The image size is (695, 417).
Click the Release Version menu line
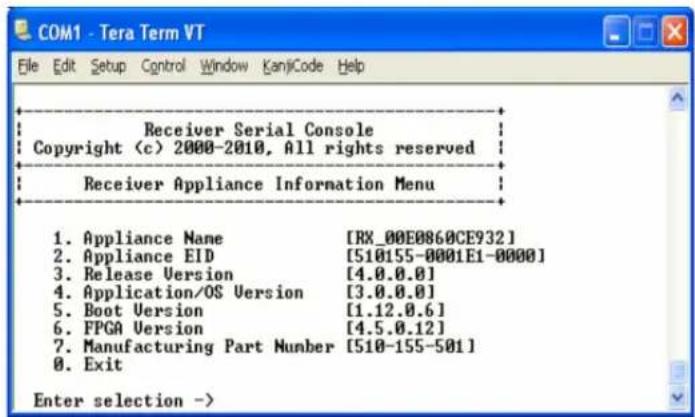click(244, 274)
